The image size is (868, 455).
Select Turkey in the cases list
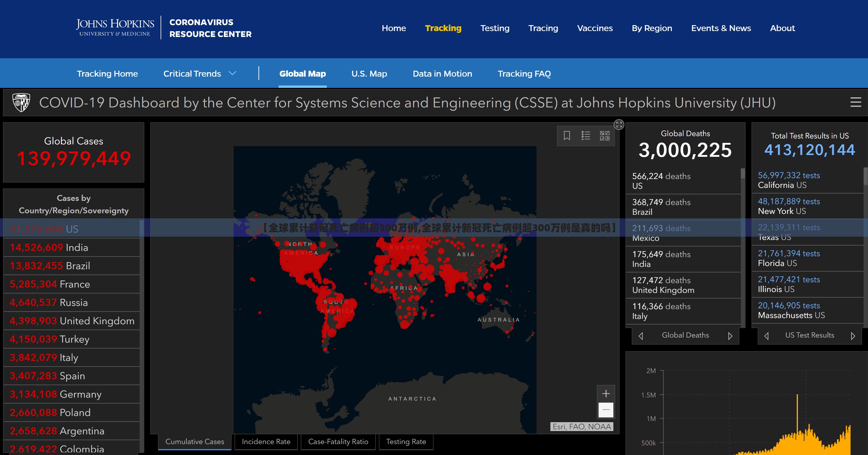(72, 339)
